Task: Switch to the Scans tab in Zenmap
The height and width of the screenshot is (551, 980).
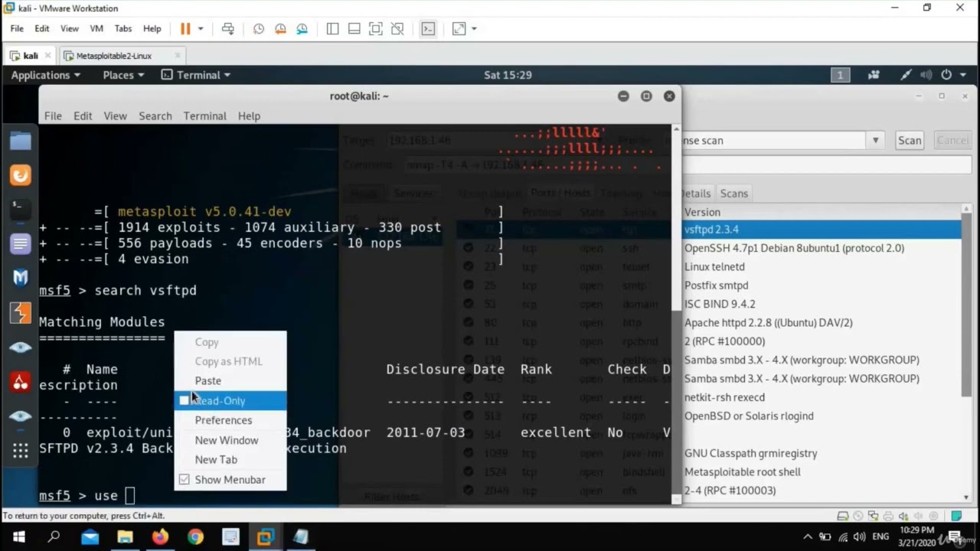Action: [733, 194]
